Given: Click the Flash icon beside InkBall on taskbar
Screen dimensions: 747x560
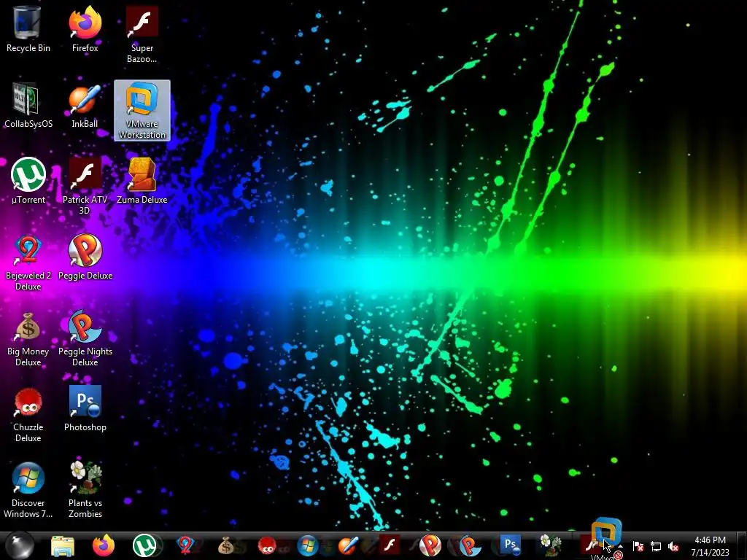Looking at the screenshot, I should (390, 545).
